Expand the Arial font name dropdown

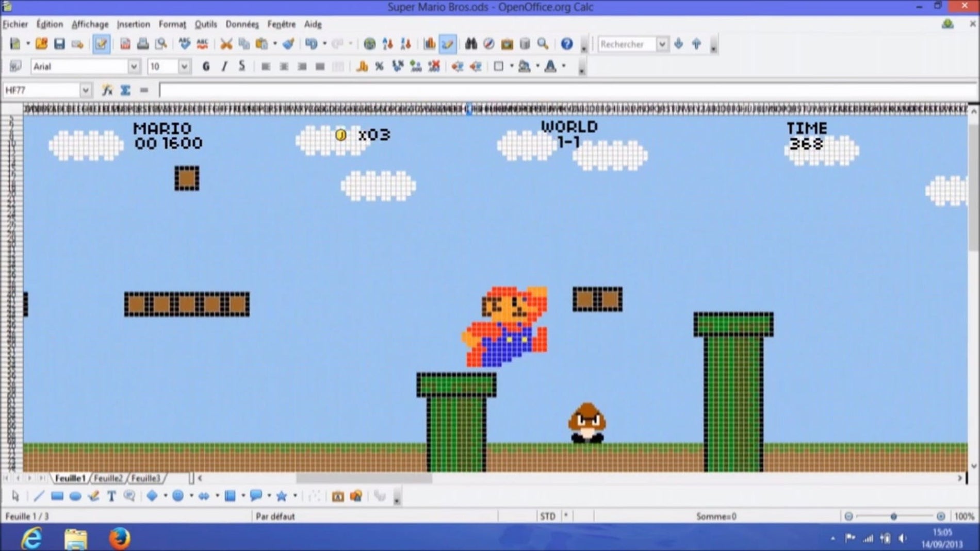point(134,66)
